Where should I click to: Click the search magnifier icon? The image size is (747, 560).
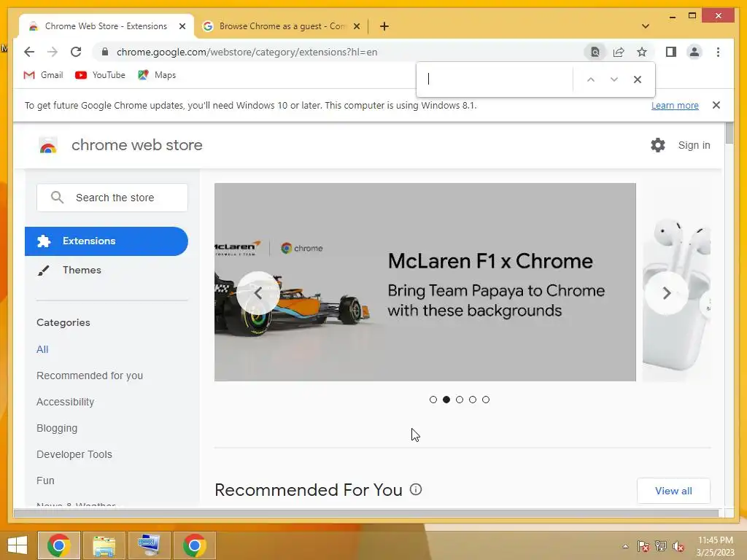tap(57, 197)
